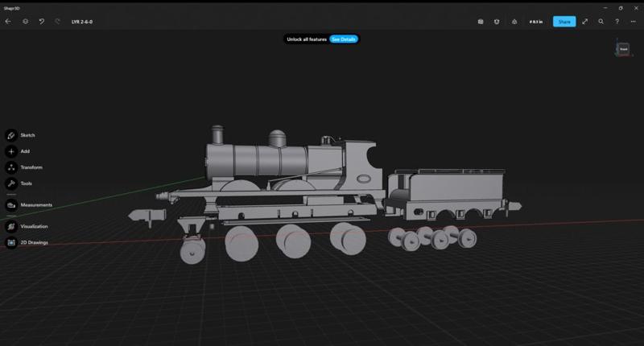The height and width of the screenshot is (346, 644).
Task: Open the Add menu
Action: [17, 151]
